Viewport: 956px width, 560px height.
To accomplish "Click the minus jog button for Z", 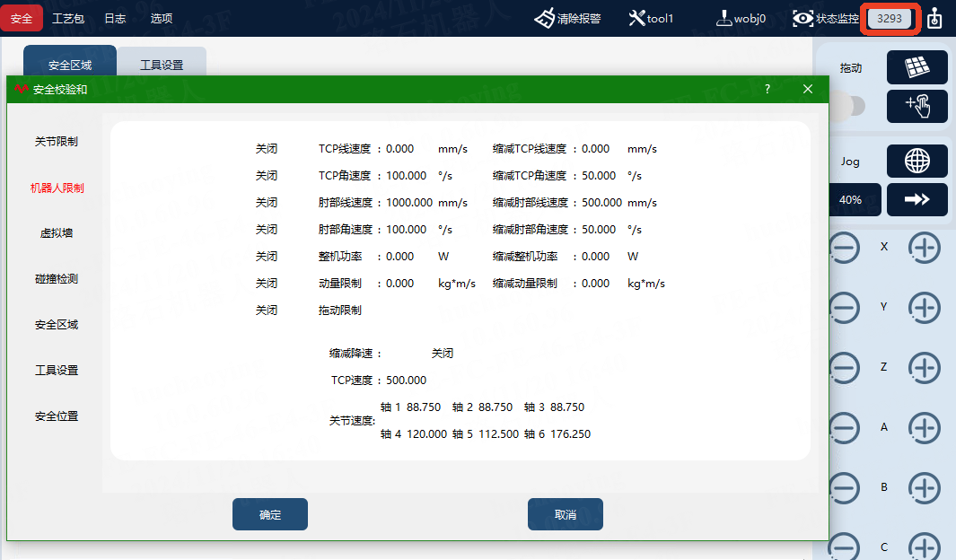I will 845,367.
